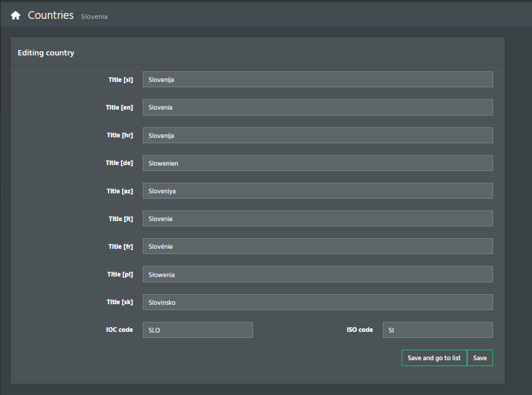Click the Save and go to list button
The width and height of the screenshot is (532, 395).
pos(434,358)
